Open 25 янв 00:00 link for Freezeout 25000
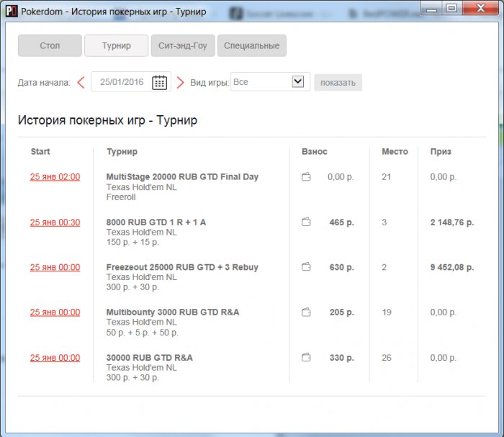504x437 pixels. (x=55, y=267)
